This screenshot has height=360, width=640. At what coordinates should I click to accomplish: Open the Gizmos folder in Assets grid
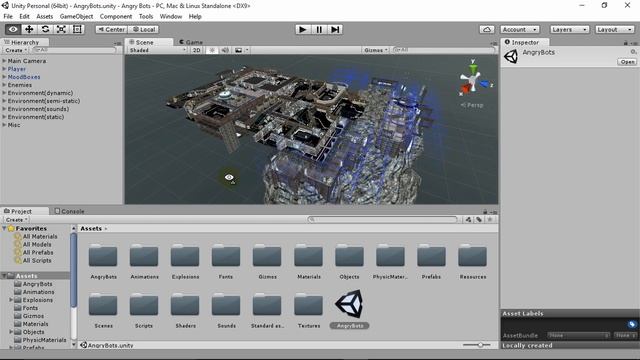[x=267, y=261]
